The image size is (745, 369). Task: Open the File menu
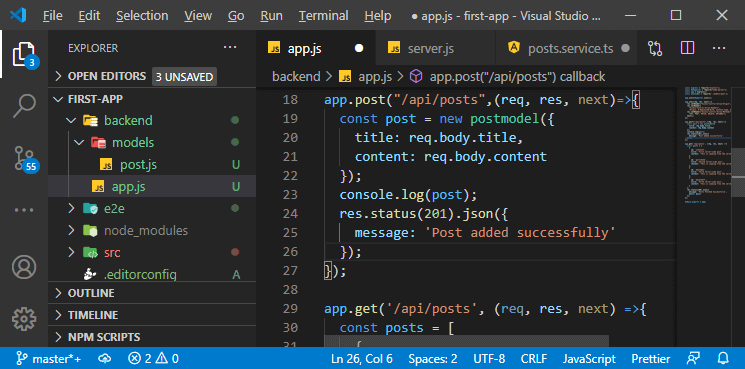click(x=53, y=16)
